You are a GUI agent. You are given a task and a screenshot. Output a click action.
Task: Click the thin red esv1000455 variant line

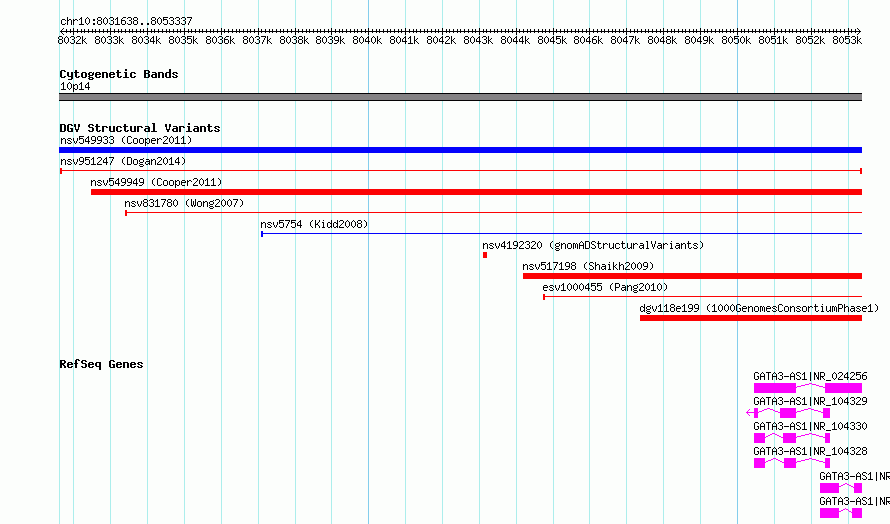(x=703, y=296)
